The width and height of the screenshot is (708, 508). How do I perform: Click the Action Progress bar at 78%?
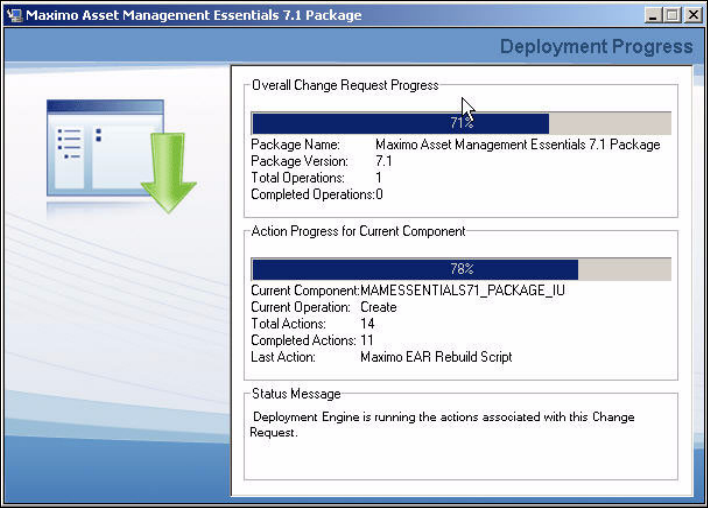[x=461, y=270]
